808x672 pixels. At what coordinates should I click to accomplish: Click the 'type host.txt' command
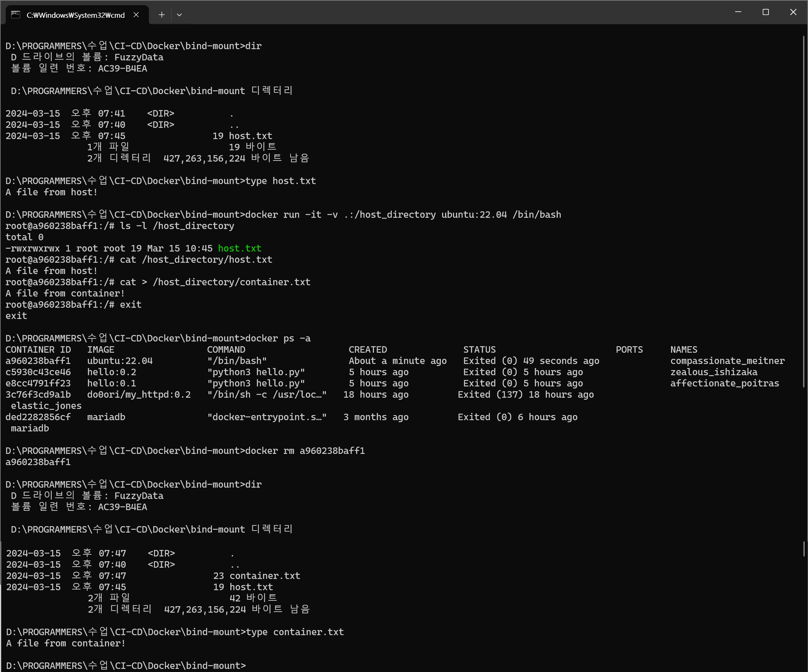point(280,181)
